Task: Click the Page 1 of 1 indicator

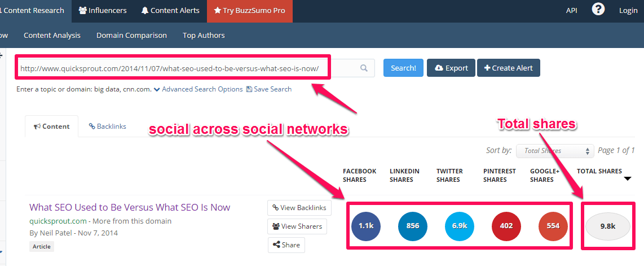Action: tap(616, 150)
